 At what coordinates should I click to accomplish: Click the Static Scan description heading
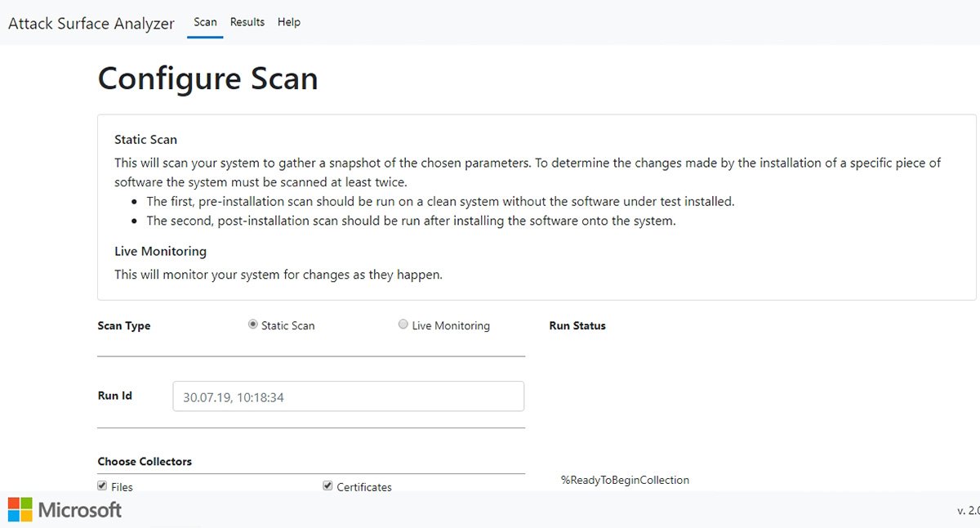(x=145, y=139)
